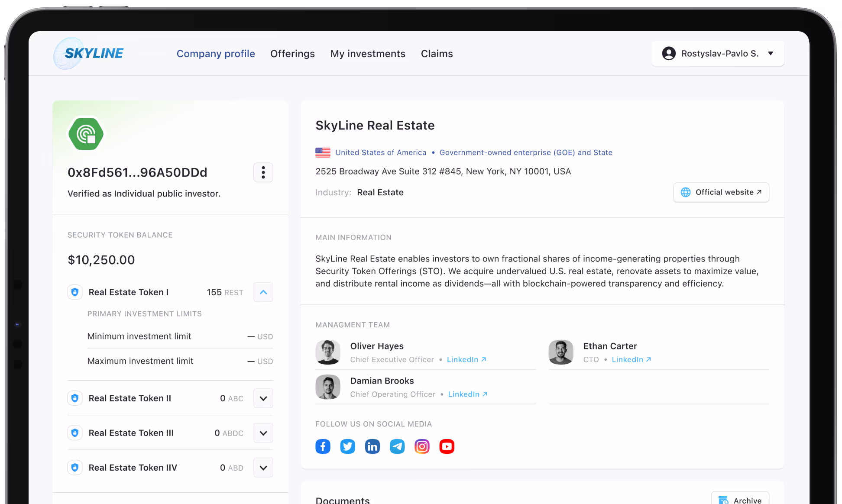Switch to the Offerings tab
The image size is (842, 504).
(x=292, y=54)
